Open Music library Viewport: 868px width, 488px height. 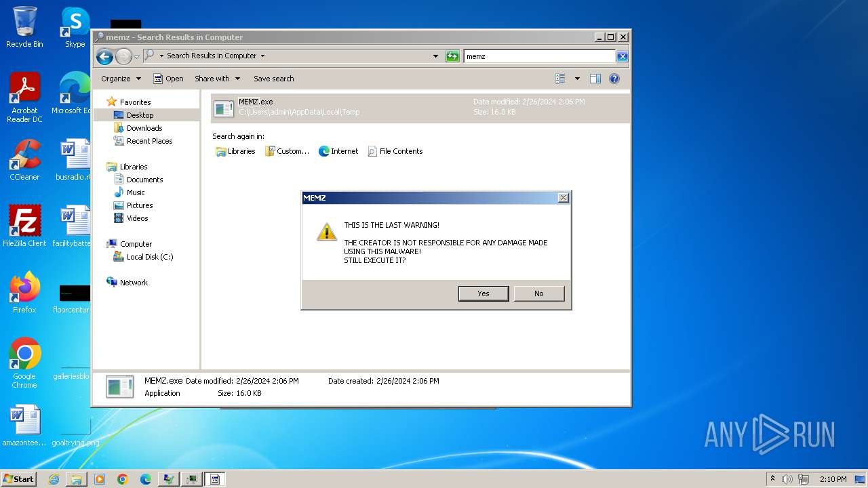point(136,192)
